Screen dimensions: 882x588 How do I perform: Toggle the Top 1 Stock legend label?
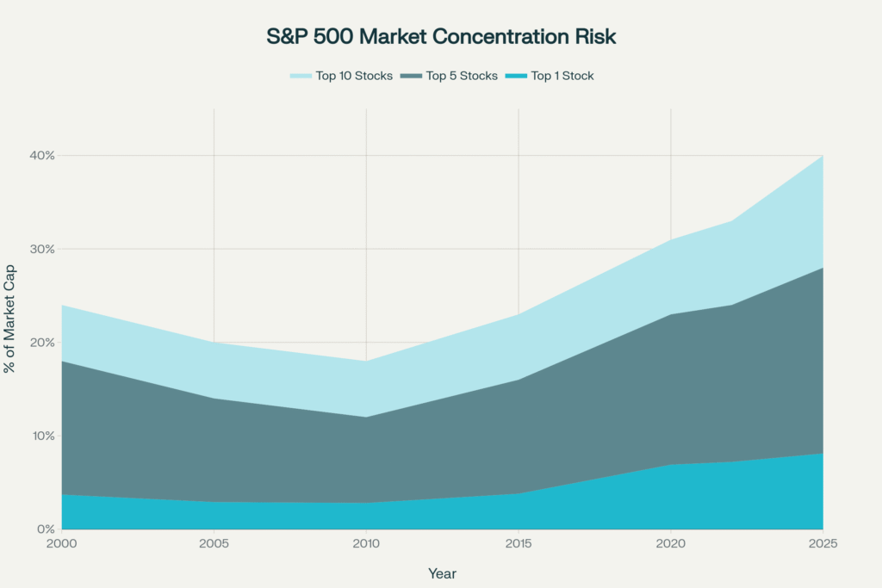pyautogui.click(x=562, y=76)
